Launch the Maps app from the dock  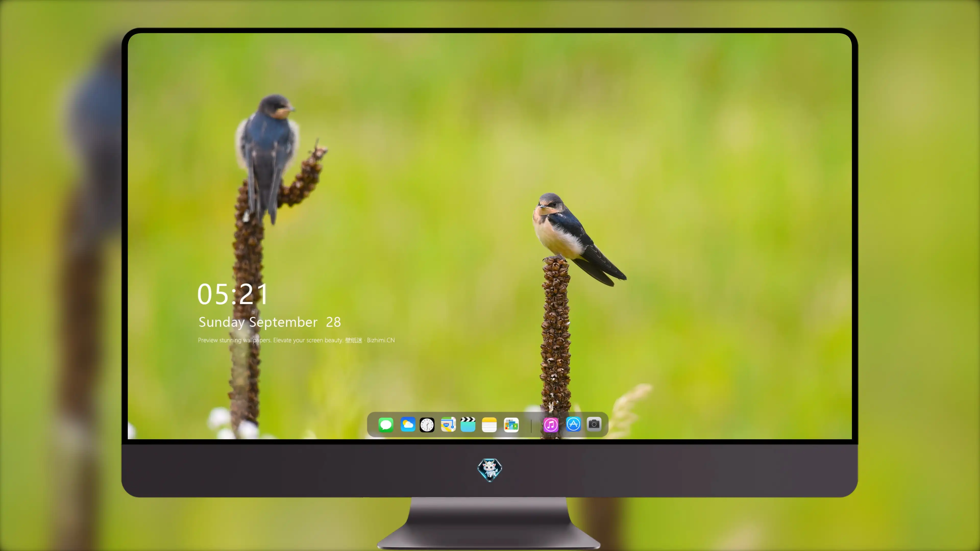[x=448, y=424]
